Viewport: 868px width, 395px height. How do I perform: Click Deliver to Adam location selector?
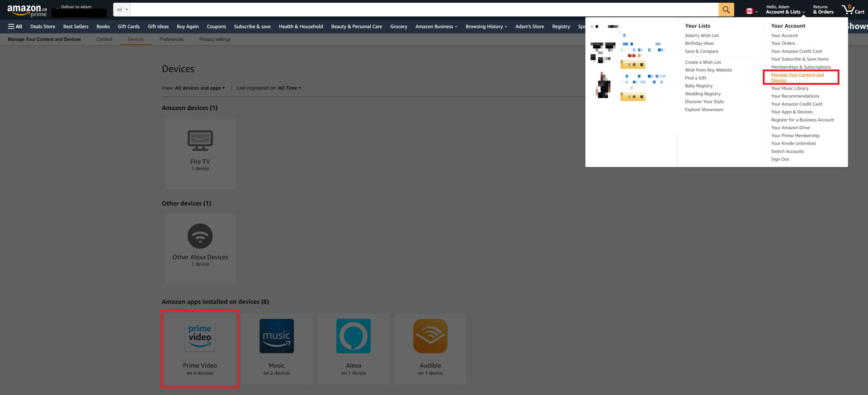79,10
